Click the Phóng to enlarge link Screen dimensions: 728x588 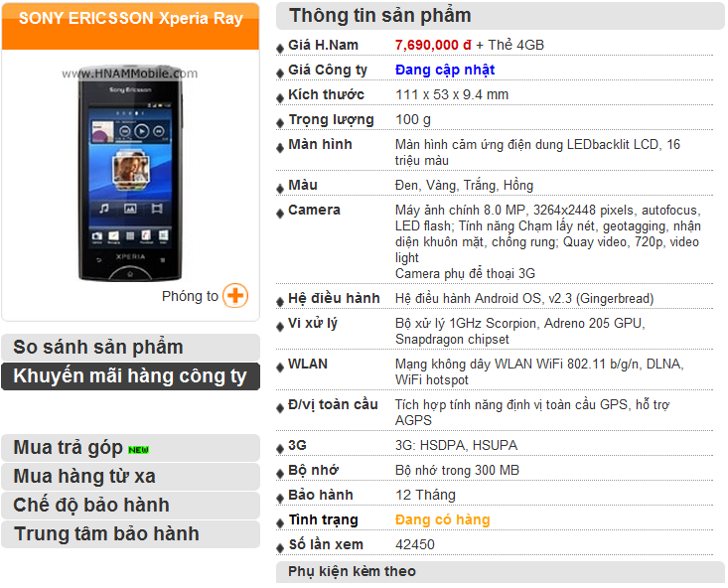pos(190,296)
